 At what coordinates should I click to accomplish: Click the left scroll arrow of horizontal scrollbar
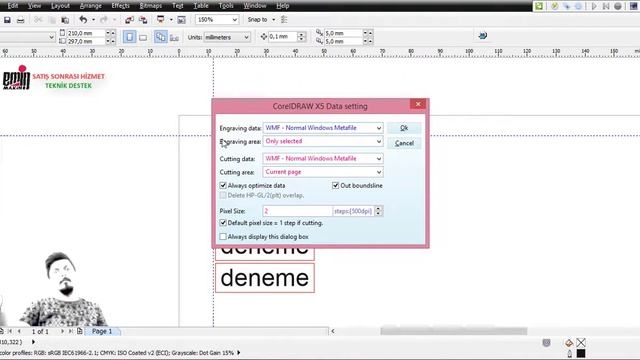coord(333,331)
